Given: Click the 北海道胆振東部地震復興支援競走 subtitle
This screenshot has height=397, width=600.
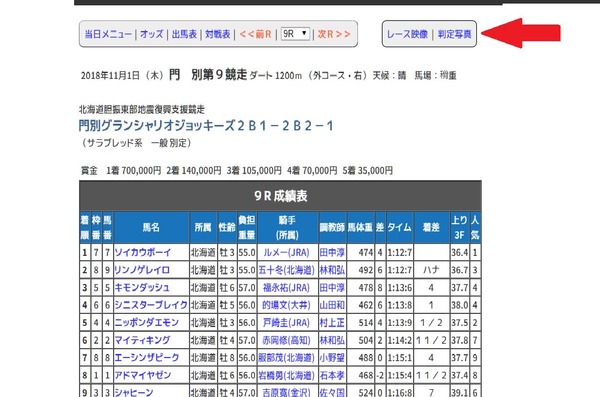Looking at the screenshot, I should (142, 109).
